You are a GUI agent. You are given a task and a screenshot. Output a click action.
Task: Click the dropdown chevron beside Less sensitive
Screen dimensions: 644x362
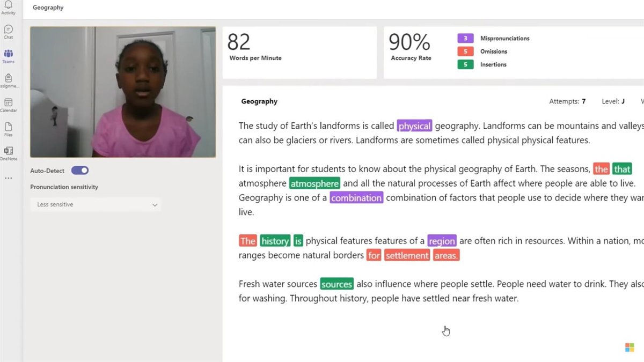tap(155, 205)
